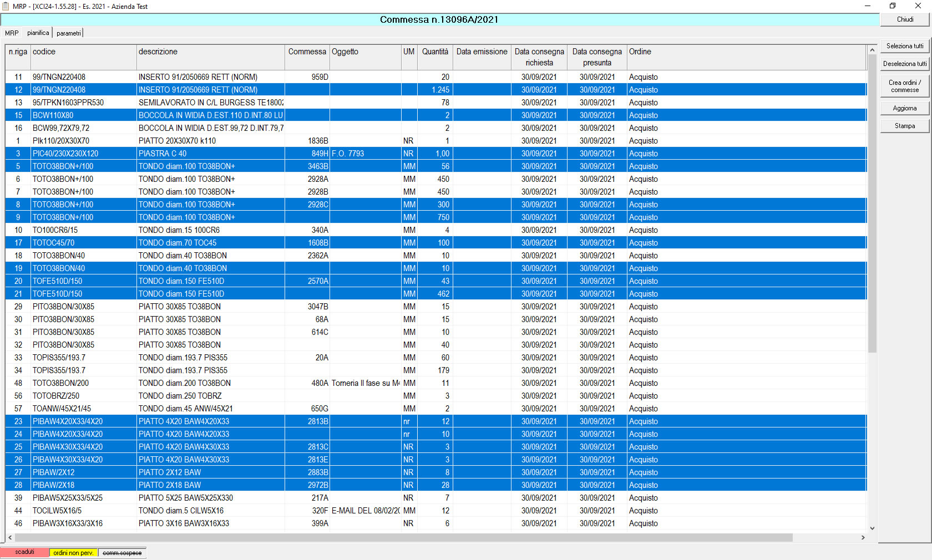Click the horizontal scrollbar right arrow
This screenshot has width=932, height=560.
point(863,538)
